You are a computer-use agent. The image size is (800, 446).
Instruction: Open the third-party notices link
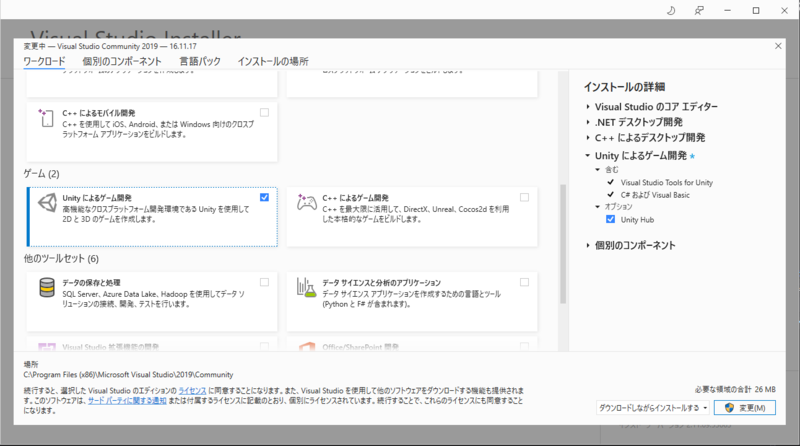click(x=127, y=401)
